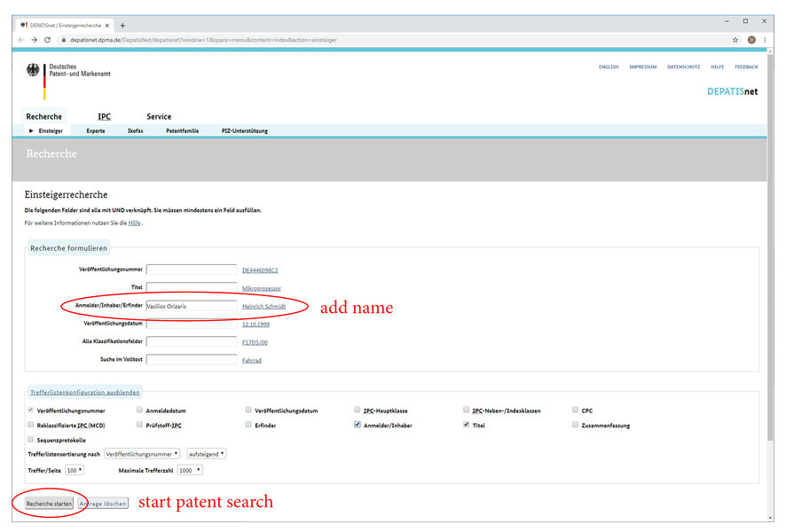Screen dimensions: 786x532
Task: Click the DEPATISnet logo
Action: point(733,91)
